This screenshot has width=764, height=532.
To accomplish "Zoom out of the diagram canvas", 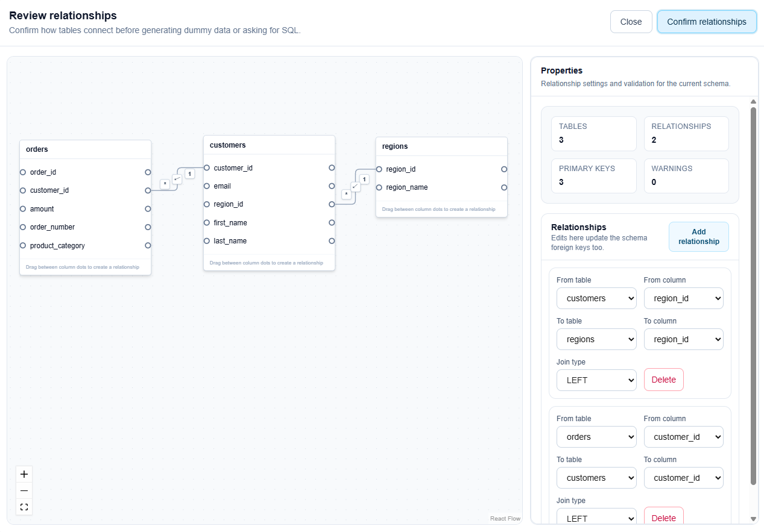I will click(x=24, y=490).
